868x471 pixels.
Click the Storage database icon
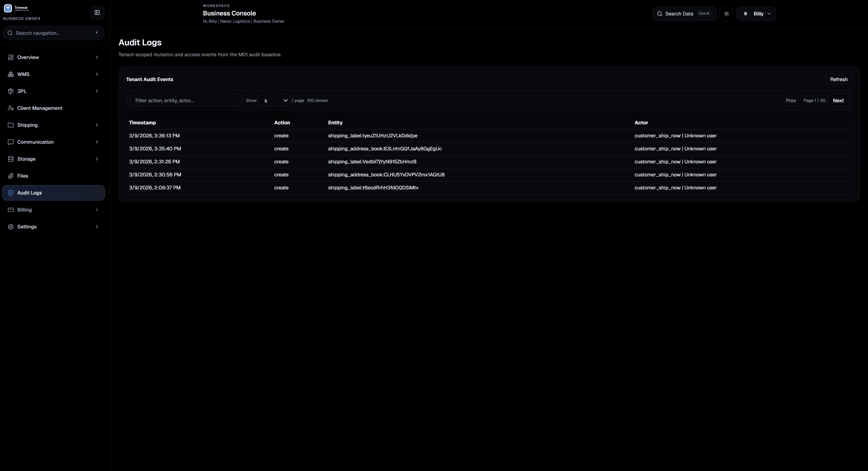[x=11, y=159]
